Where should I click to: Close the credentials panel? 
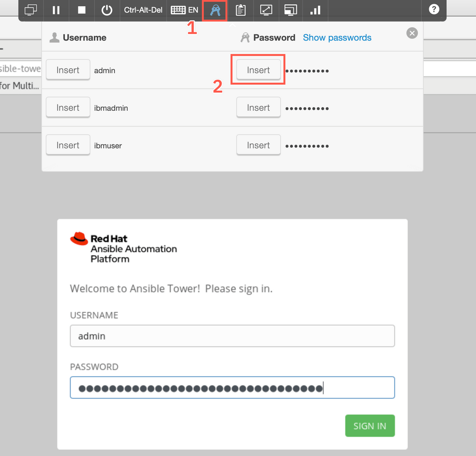click(x=412, y=33)
